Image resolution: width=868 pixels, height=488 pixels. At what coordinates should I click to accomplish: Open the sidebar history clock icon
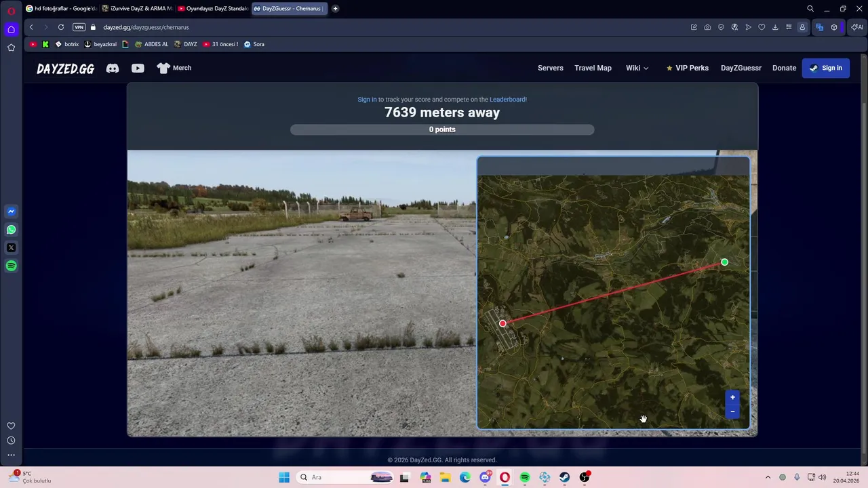coord(12,441)
